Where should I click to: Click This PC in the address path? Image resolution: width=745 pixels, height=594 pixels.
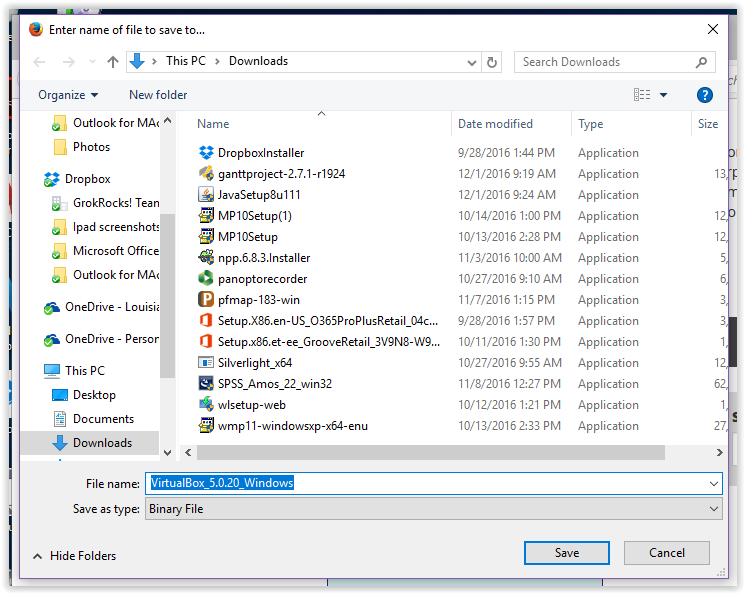(186, 61)
